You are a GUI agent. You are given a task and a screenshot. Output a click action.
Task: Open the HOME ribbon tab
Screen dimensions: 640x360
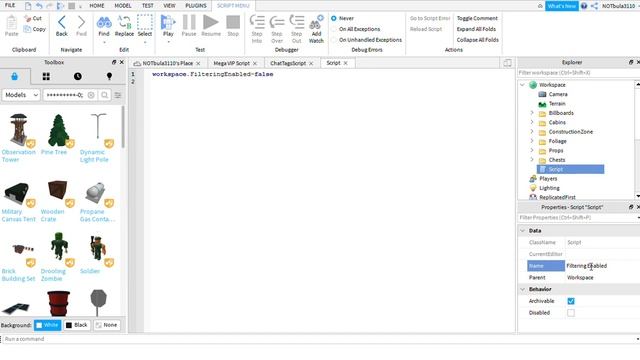coord(97,6)
